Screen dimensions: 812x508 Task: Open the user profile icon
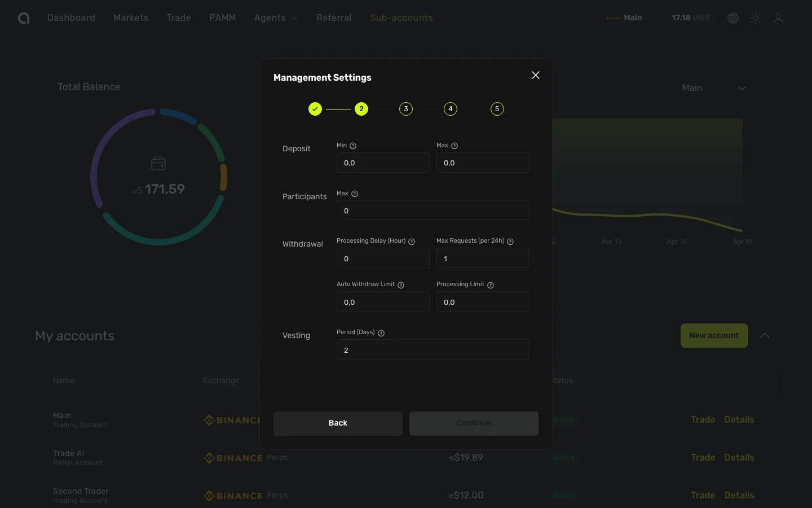pos(778,18)
